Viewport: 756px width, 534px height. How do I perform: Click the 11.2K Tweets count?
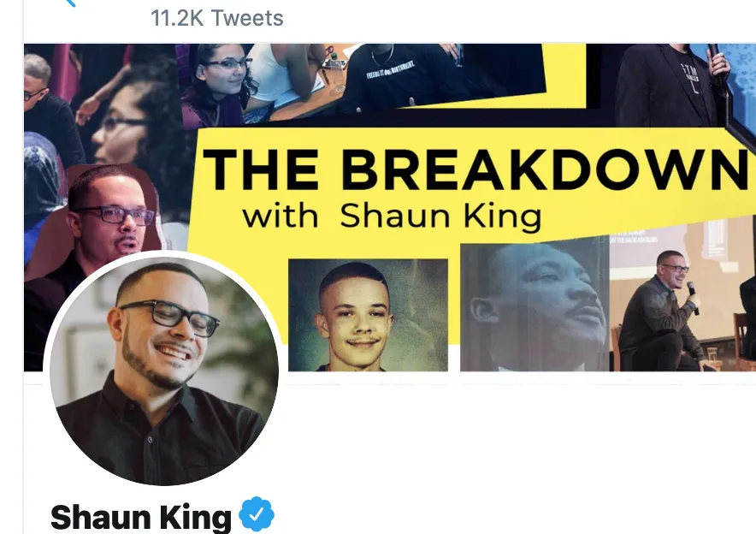tap(216, 18)
